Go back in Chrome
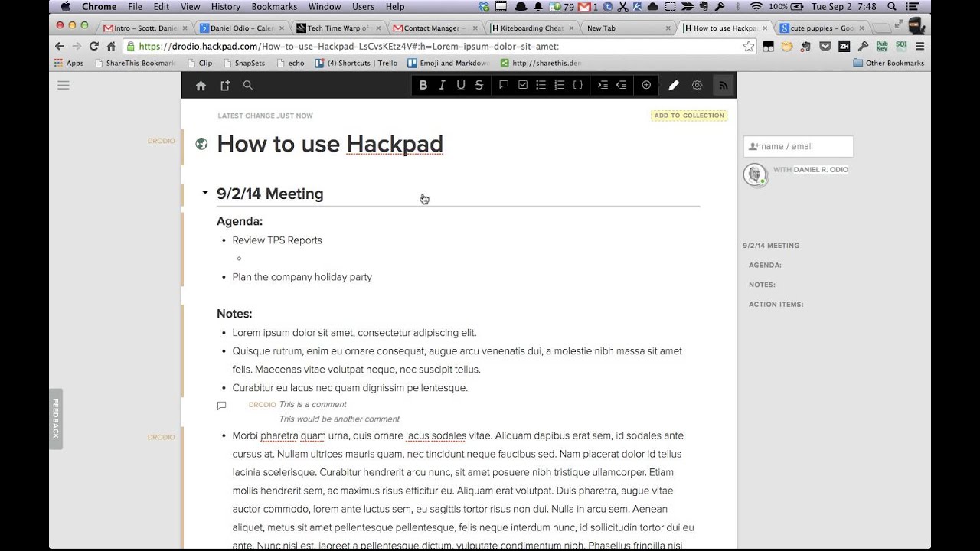980x551 pixels. pyautogui.click(x=60, y=47)
